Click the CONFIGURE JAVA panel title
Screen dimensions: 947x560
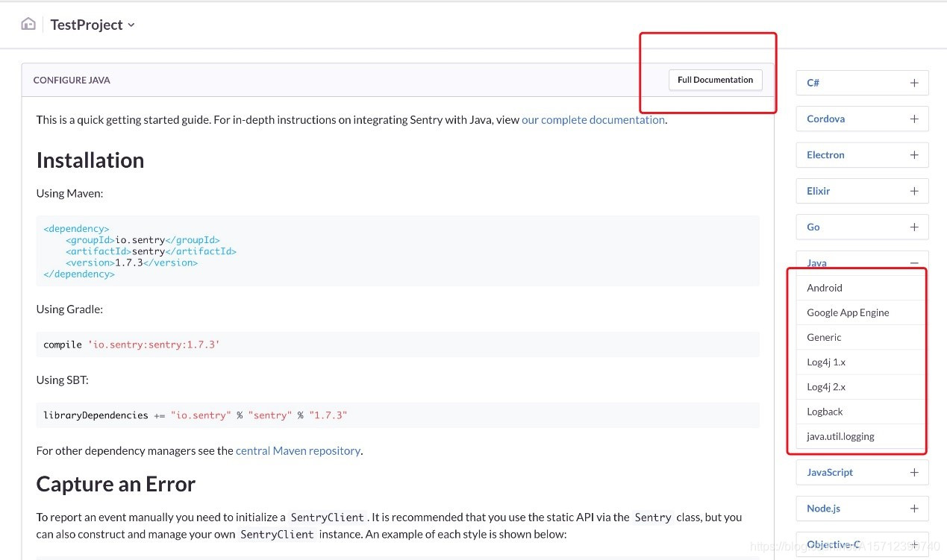[72, 80]
